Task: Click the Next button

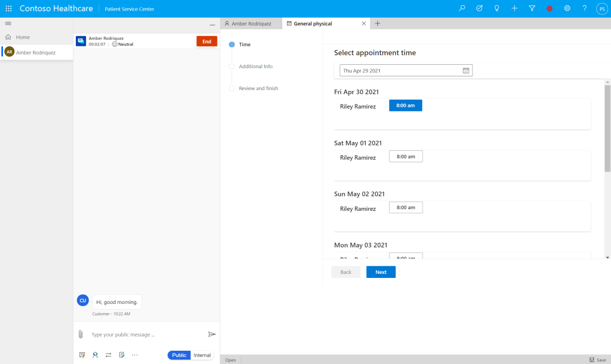Action: 381,272
